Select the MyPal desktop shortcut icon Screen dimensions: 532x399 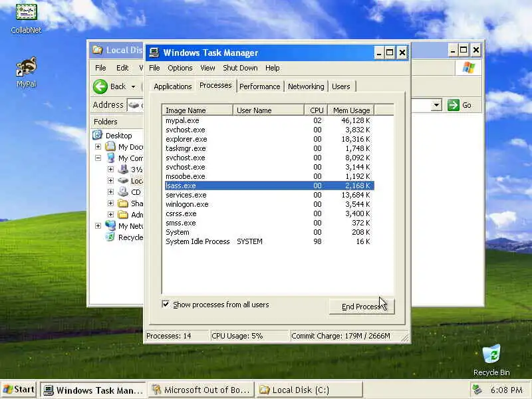pos(26,67)
